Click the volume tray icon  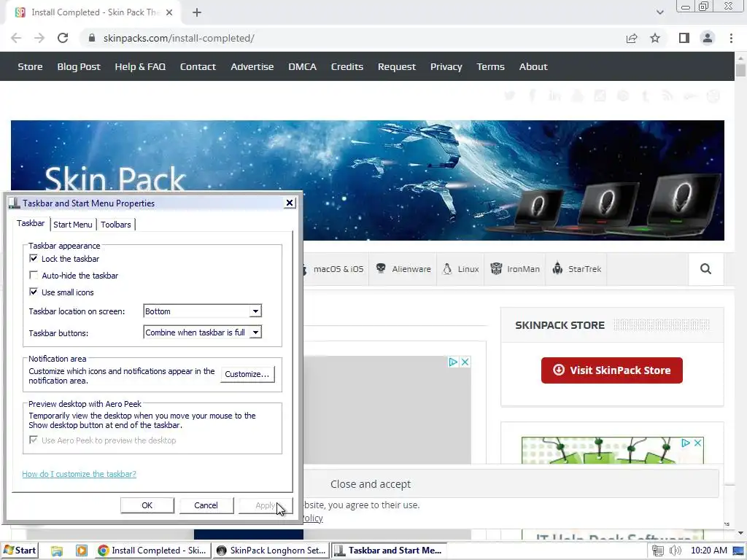(675, 551)
